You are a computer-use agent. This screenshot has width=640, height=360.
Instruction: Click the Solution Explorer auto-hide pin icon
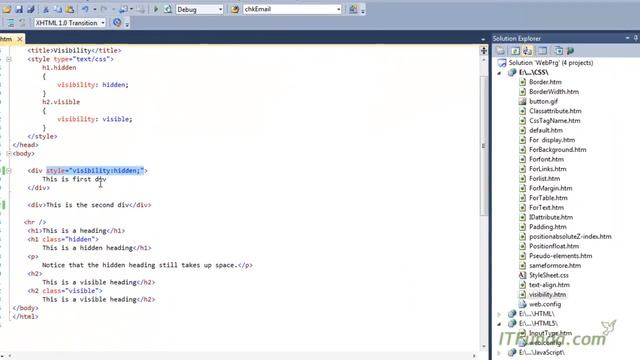click(x=636, y=38)
